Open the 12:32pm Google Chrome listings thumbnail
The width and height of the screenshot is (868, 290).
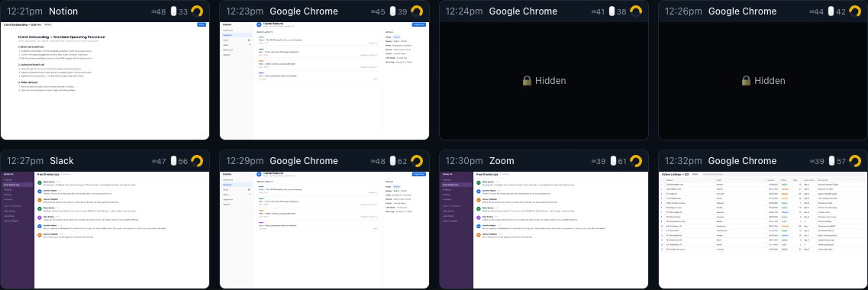coord(763,230)
